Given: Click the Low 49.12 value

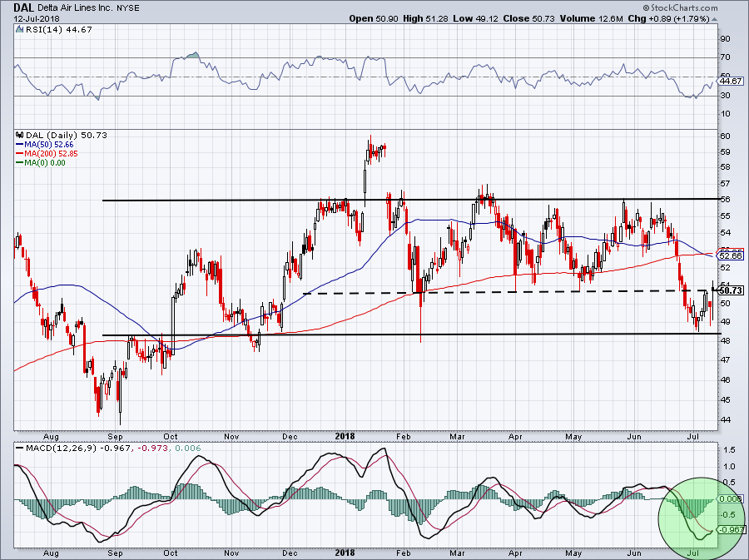Looking at the screenshot, I should (475, 18).
